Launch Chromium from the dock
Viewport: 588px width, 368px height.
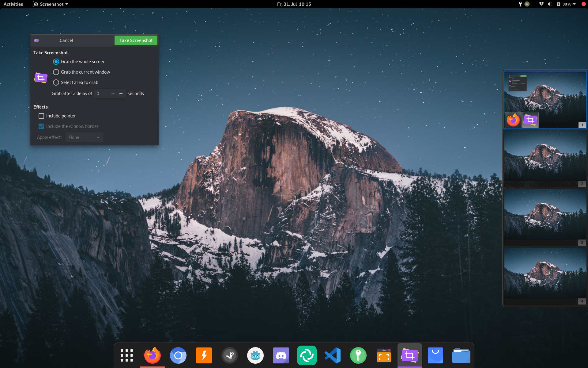coord(178,355)
